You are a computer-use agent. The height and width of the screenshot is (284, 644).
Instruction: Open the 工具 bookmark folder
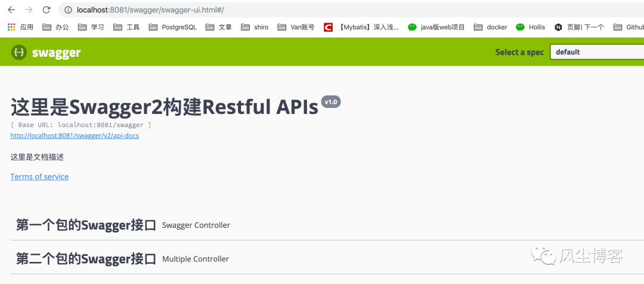tap(126, 27)
